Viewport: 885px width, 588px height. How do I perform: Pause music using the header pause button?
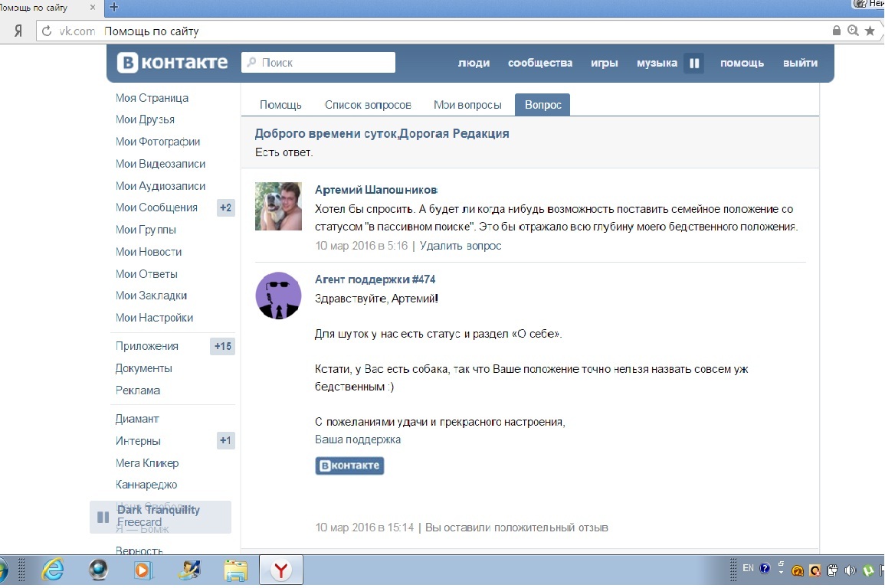point(693,64)
